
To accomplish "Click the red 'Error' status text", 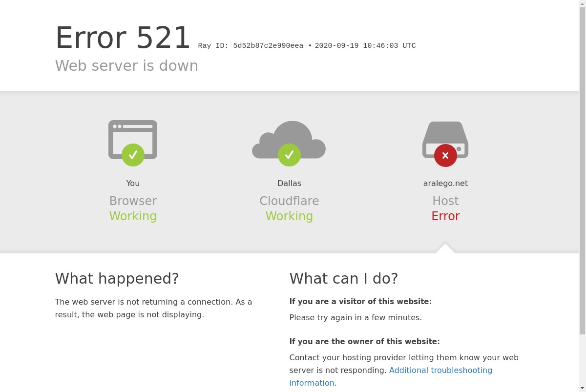I will tap(445, 216).
